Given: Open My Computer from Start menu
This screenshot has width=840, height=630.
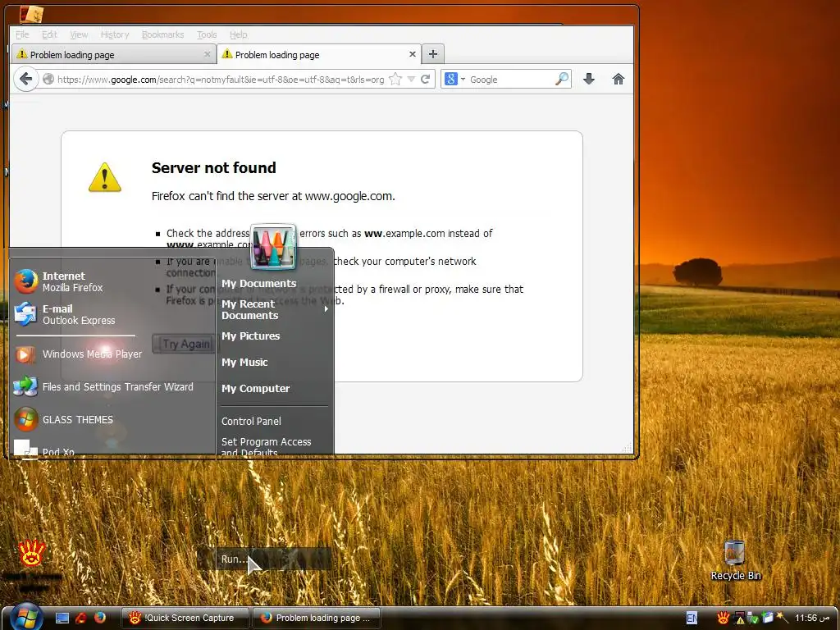Looking at the screenshot, I should click(x=256, y=388).
